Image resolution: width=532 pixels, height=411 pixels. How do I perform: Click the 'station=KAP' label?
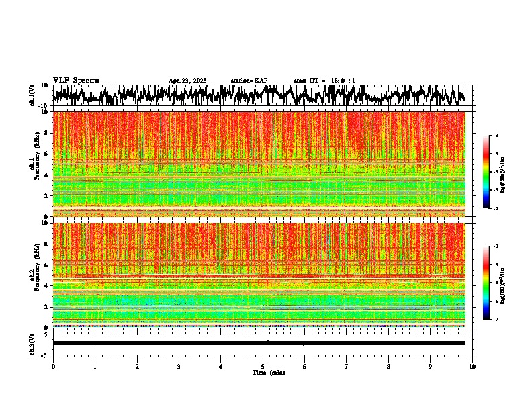point(249,81)
